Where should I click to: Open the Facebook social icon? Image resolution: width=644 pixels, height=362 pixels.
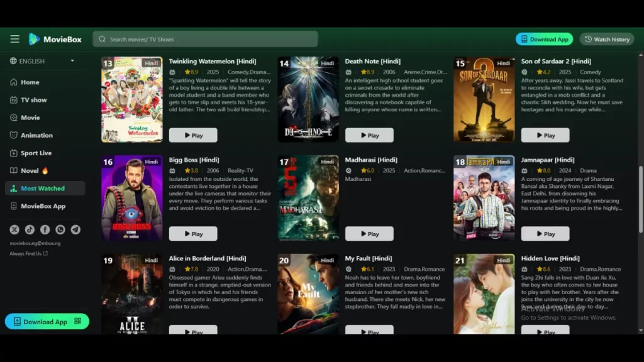pyautogui.click(x=45, y=229)
